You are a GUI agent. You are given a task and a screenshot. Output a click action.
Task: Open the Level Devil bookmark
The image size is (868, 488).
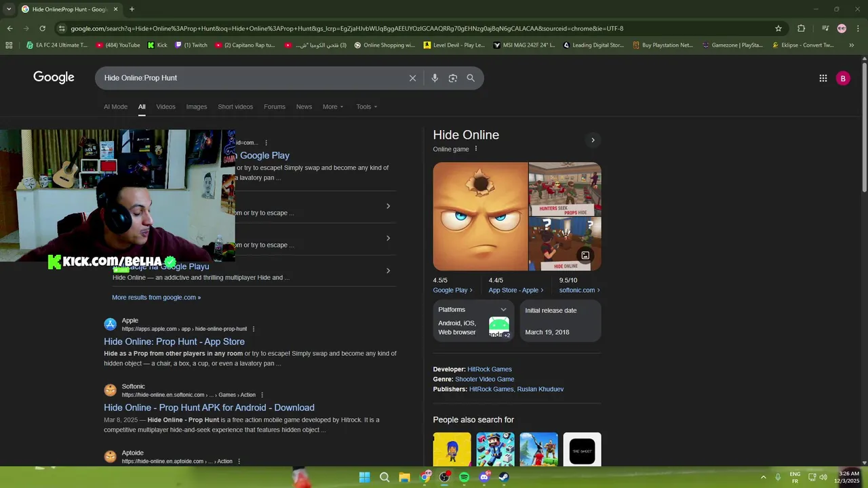point(454,45)
